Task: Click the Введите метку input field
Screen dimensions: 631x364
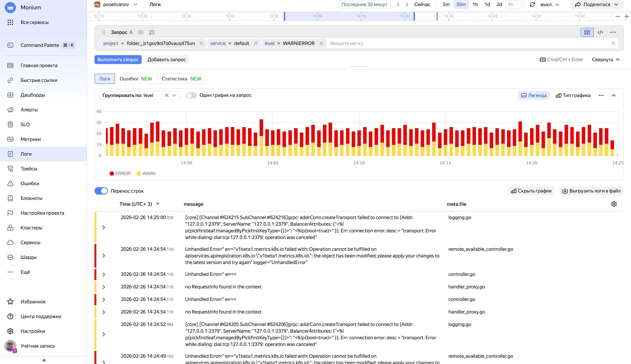Action: click(347, 43)
